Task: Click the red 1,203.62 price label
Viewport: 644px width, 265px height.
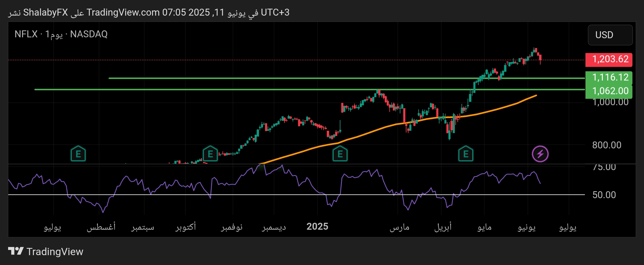Action: [x=609, y=60]
